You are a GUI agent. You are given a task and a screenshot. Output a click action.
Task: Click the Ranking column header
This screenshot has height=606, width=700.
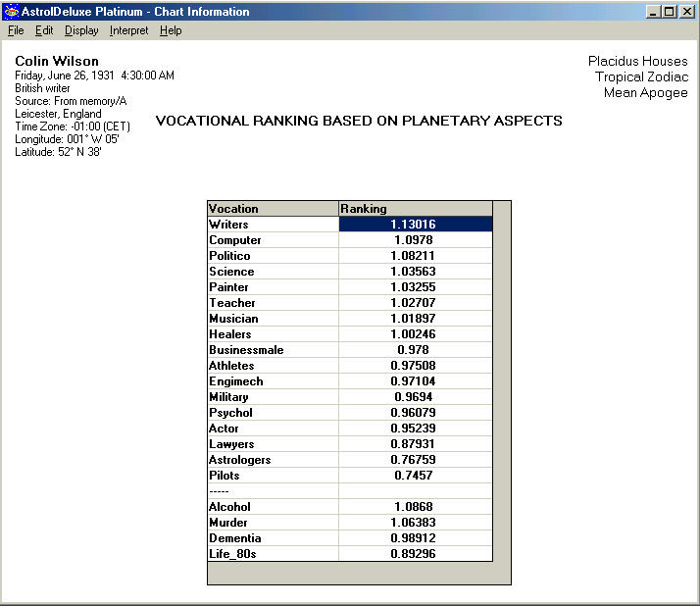pos(416,209)
